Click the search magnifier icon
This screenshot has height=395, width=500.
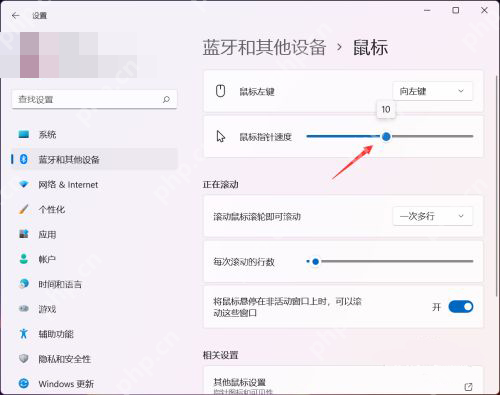166,99
